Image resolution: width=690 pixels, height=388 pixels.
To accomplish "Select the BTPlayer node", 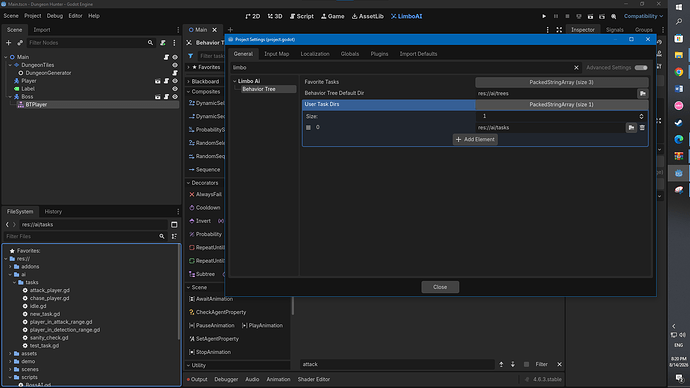I will [36, 105].
